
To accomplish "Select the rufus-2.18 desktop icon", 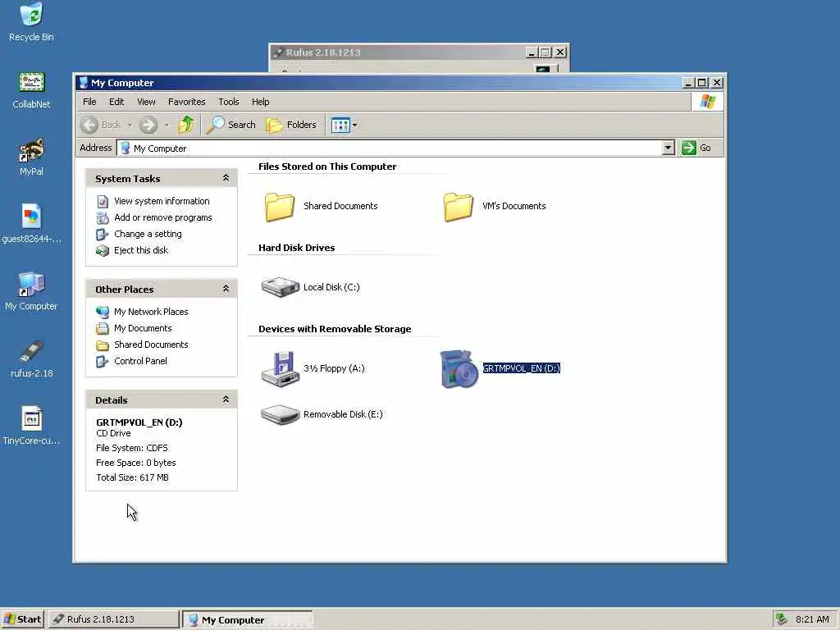I will coord(31,359).
